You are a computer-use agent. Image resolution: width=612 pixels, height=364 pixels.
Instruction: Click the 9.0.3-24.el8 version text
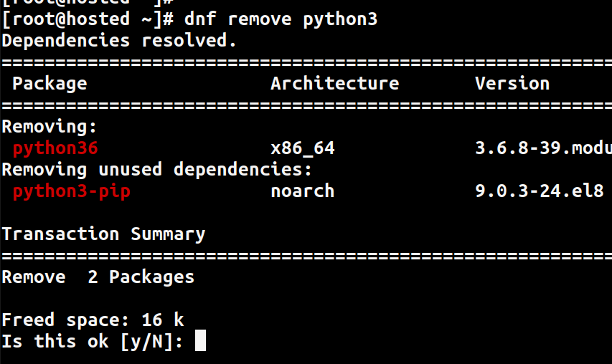click(x=540, y=191)
